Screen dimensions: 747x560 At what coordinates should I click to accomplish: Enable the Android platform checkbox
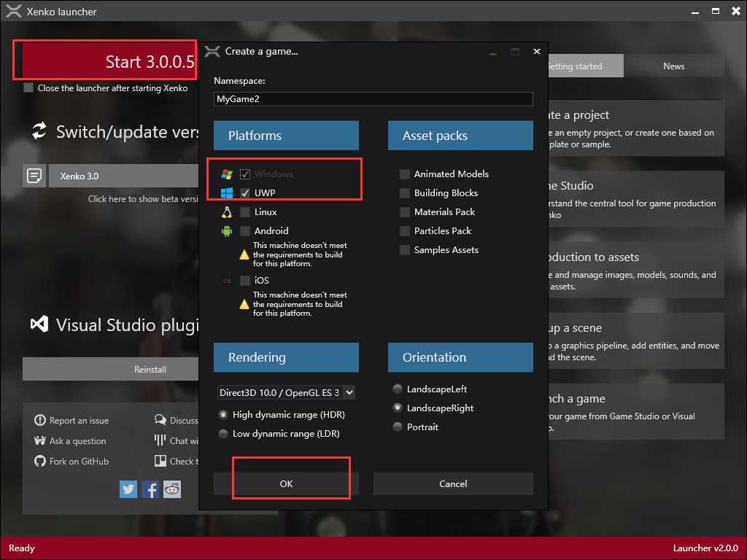click(245, 231)
